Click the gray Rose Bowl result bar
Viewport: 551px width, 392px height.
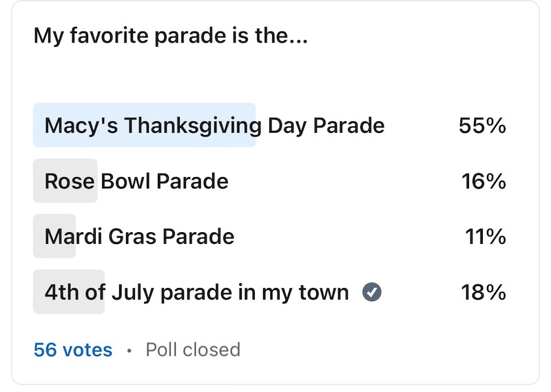pos(65,180)
